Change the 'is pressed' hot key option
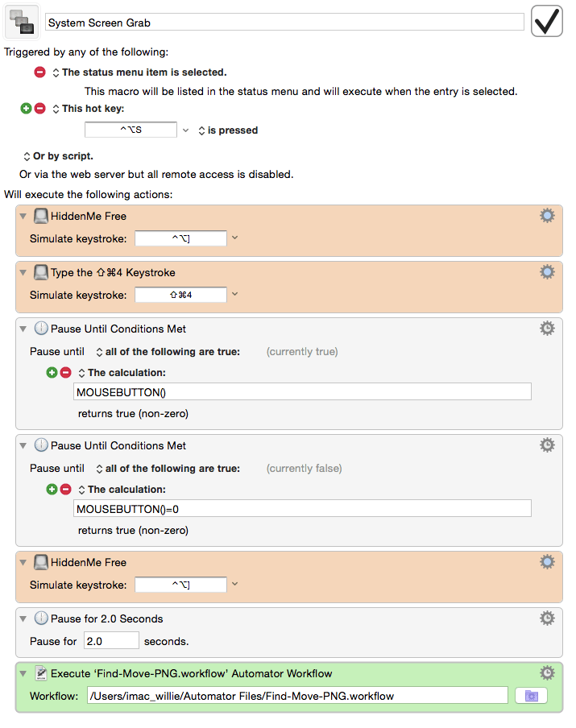The image size is (576, 728). click(228, 130)
